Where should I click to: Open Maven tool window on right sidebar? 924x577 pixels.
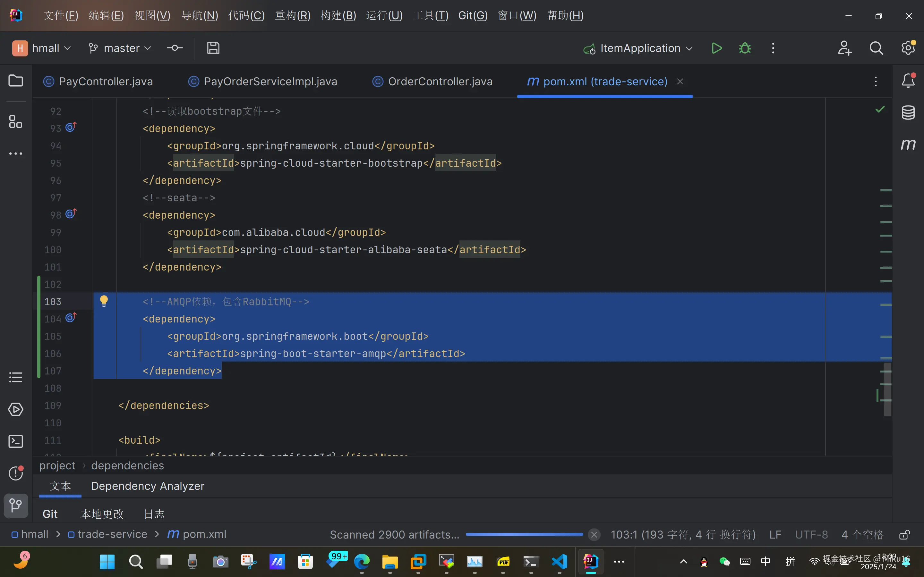click(908, 144)
